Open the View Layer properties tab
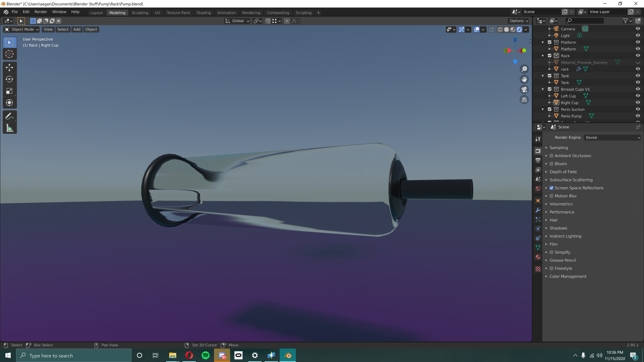The width and height of the screenshot is (644, 362). [538, 170]
